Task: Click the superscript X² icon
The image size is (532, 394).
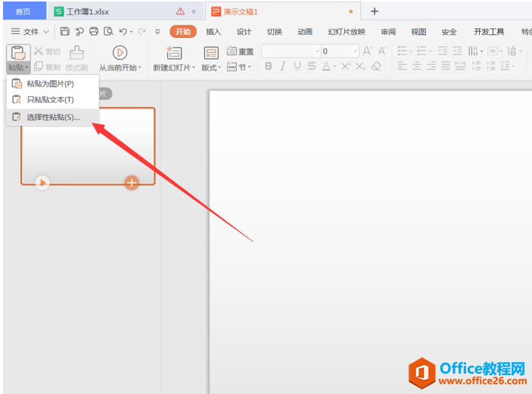Action: click(x=346, y=66)
